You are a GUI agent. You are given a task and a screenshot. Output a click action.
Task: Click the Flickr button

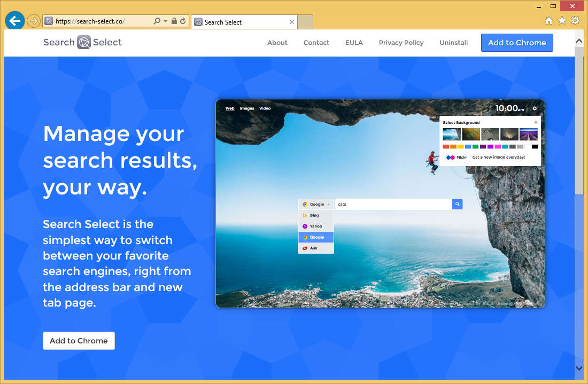[x=457, y=158]
